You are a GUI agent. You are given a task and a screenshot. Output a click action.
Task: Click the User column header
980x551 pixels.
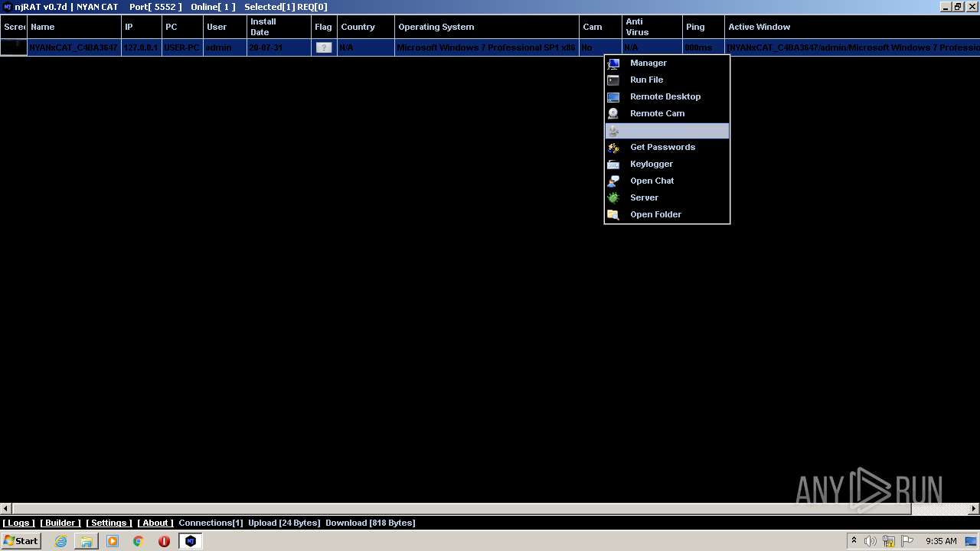[x=225, y=27]
